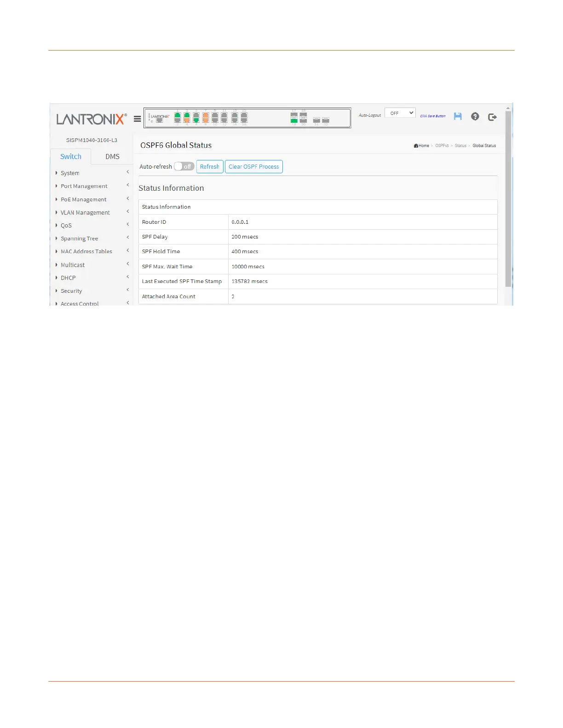Select Router ID value 0.0.0.1

240,222
